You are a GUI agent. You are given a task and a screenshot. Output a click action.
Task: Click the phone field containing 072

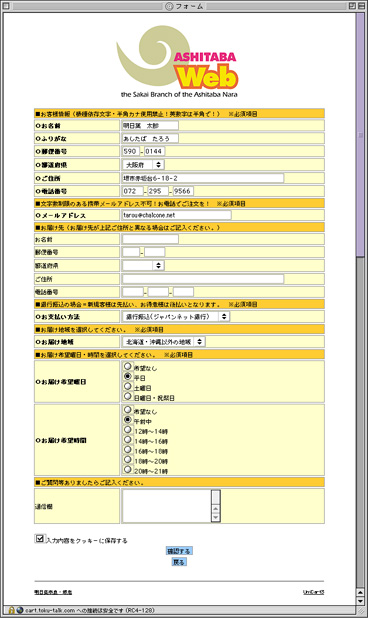pos(133,191)
